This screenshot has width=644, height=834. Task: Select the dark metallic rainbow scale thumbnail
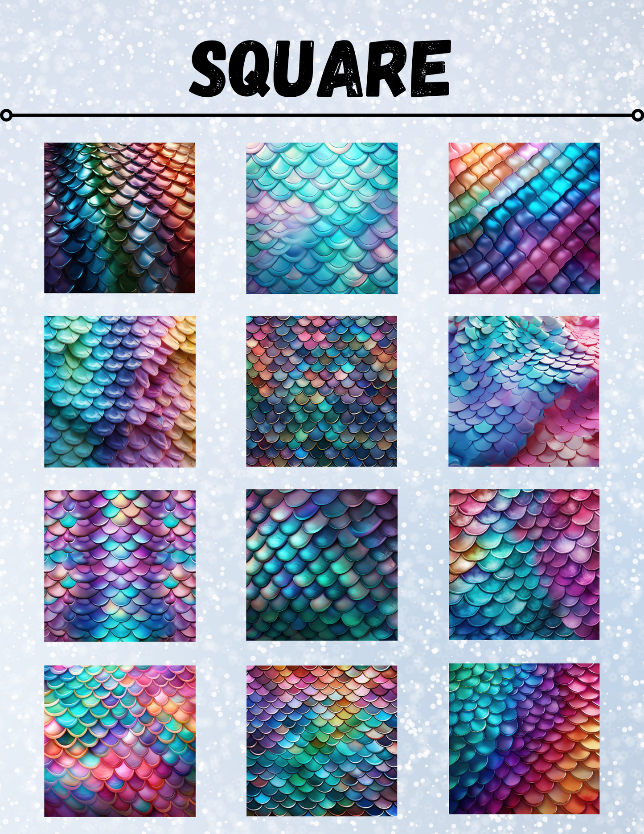click(119, 218)
